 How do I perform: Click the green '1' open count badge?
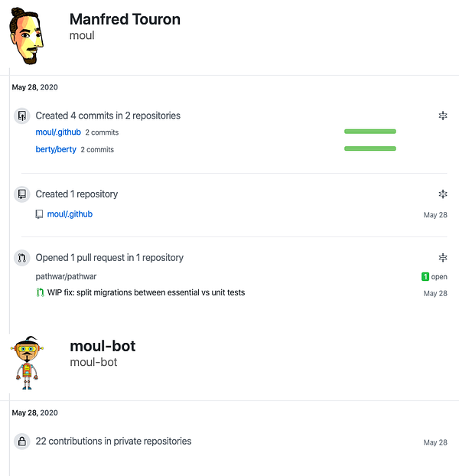(x=425, y=276)
